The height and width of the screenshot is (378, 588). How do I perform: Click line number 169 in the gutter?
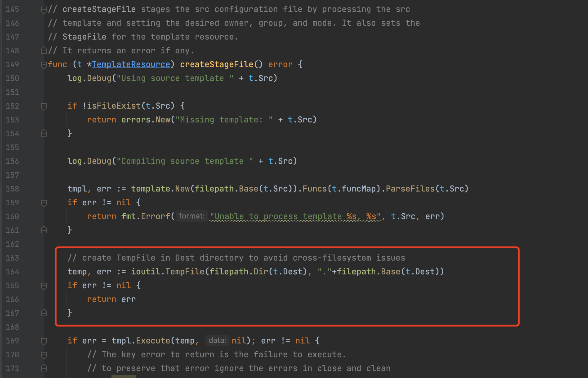click(13, 341)
